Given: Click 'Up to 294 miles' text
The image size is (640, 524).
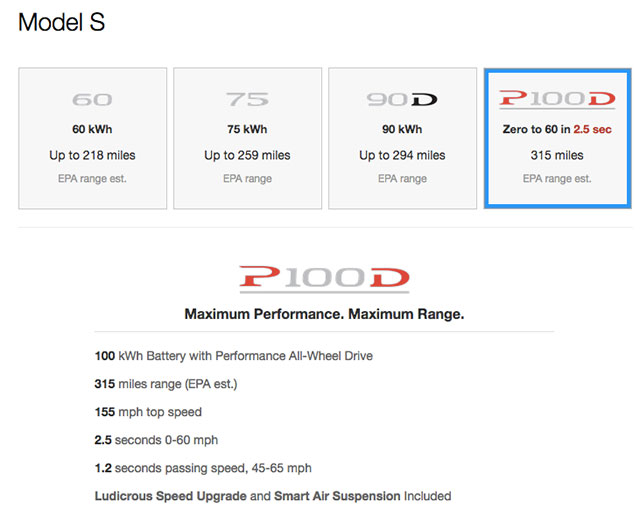Looking at the screenshot, I should point(402,155).
